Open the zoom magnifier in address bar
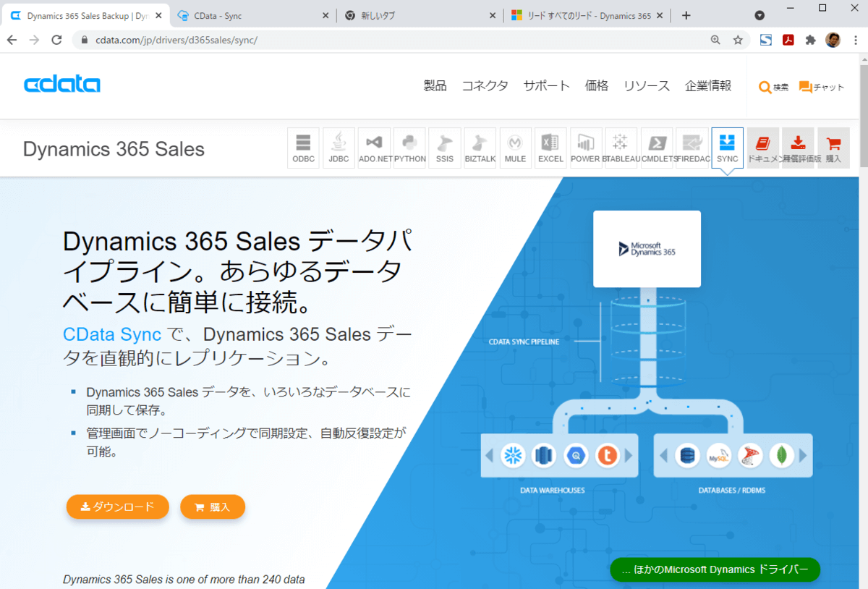Image resolution: width=868 pixels, height=589 pixels. [x=715, y=40]
